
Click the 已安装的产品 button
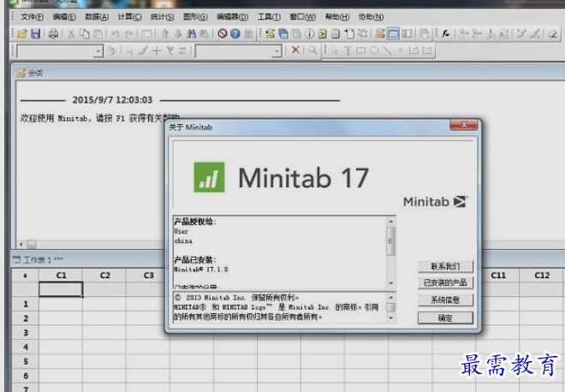point(445,282)
